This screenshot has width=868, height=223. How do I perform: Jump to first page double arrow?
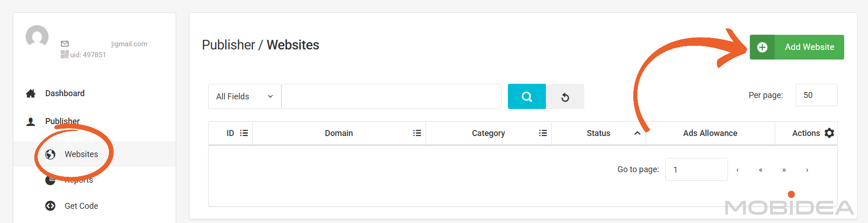[760, 170]
